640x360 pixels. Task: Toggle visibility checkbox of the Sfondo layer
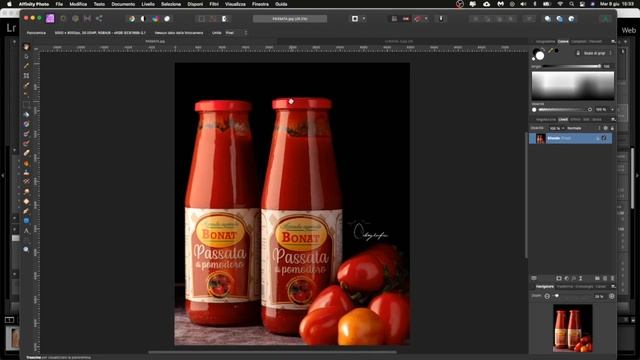coord(604,138)
